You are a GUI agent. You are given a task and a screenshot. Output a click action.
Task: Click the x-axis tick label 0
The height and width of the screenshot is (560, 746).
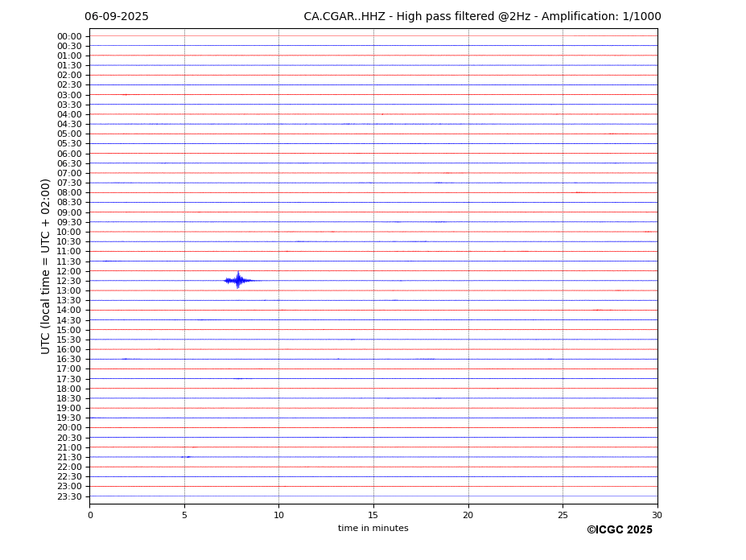[90, 515]
